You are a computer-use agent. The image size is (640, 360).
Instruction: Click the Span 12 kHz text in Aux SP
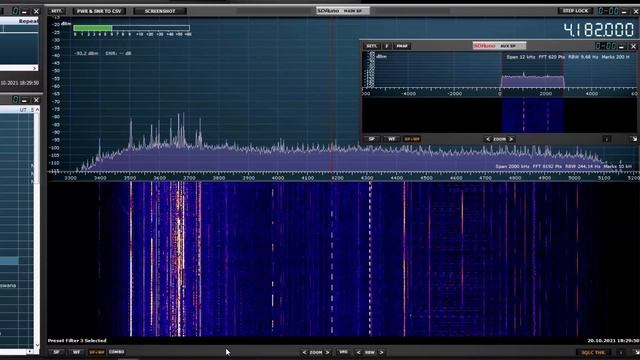521,57
